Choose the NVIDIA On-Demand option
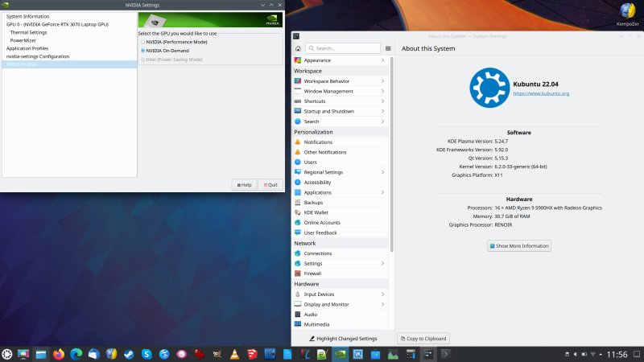644x362 pixels. pyautogui.click(x=143, y=50)
